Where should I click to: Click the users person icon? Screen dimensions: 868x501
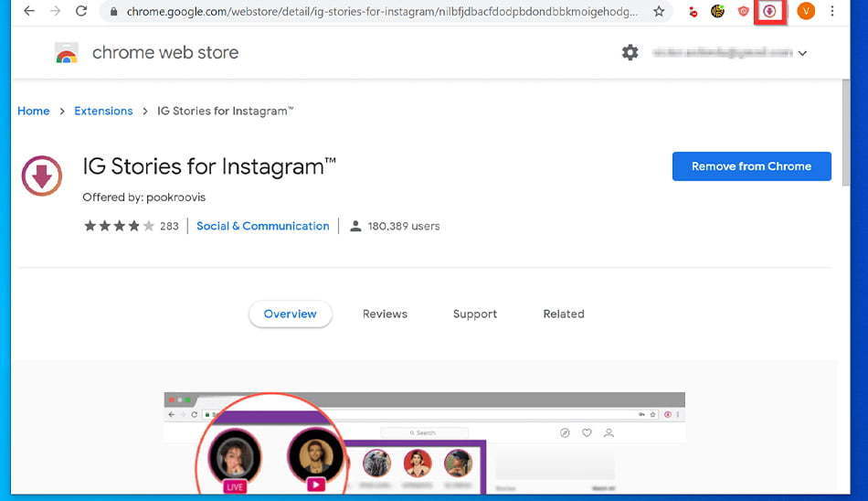coord(356,226)
